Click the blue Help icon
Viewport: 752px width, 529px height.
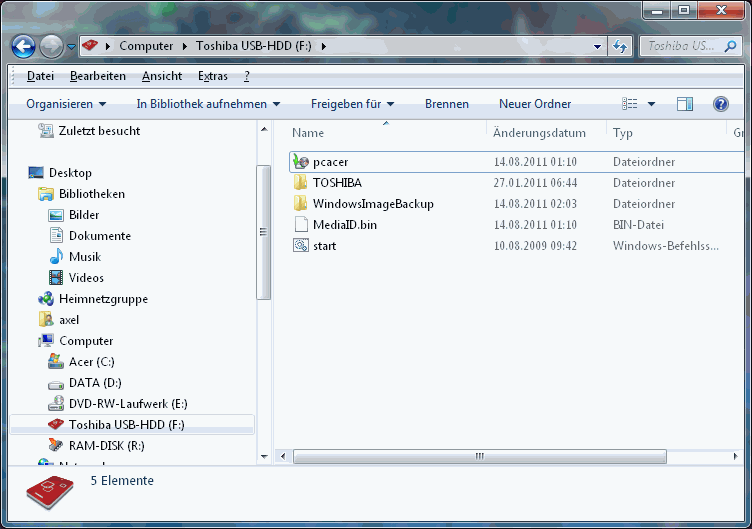click(x=721, y=104)
